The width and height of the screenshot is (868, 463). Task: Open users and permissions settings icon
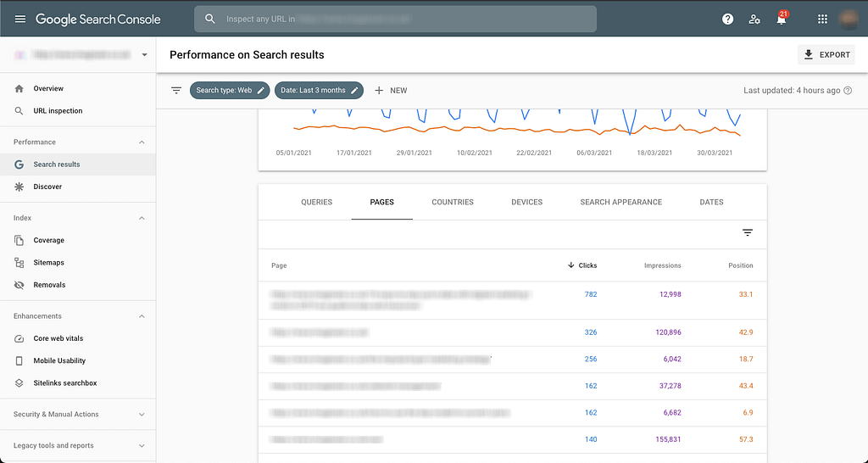754,19
